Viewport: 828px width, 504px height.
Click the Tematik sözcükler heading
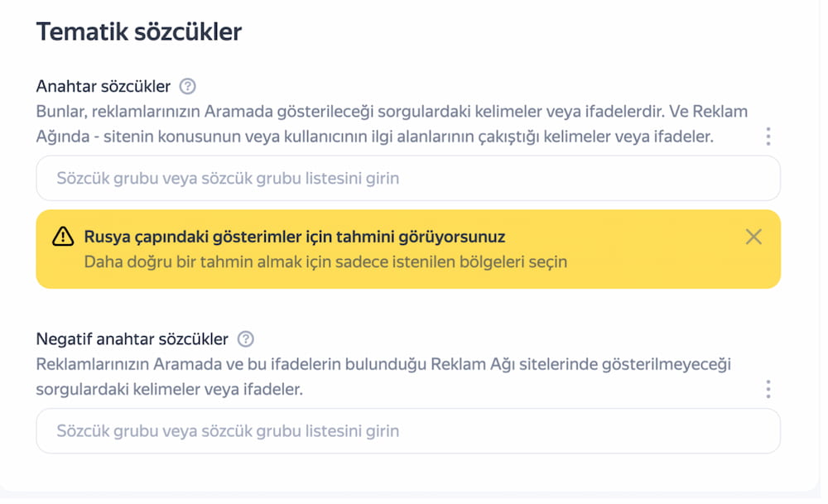pos(137,31)
